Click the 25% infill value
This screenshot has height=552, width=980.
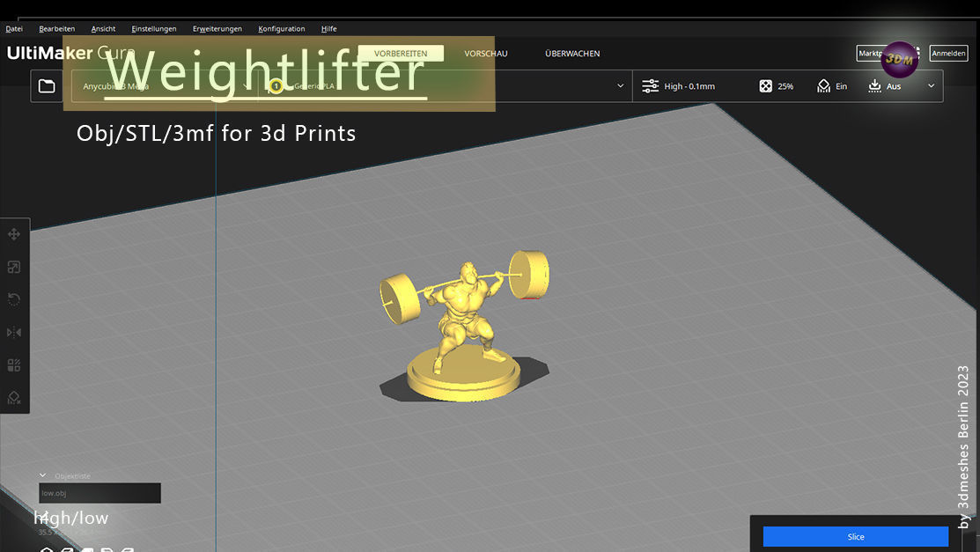(x=785, y=86)
